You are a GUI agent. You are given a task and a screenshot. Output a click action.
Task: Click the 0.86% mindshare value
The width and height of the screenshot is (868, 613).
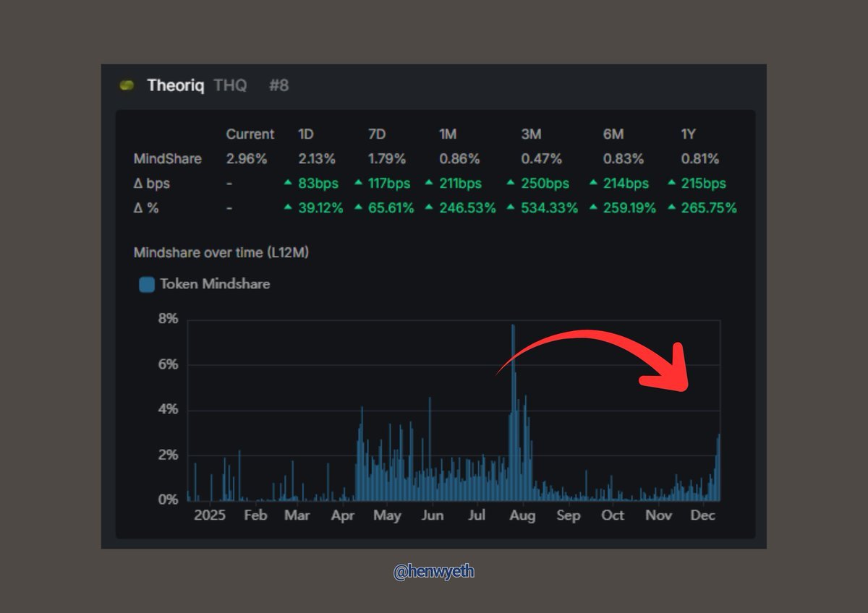[459, 158]
